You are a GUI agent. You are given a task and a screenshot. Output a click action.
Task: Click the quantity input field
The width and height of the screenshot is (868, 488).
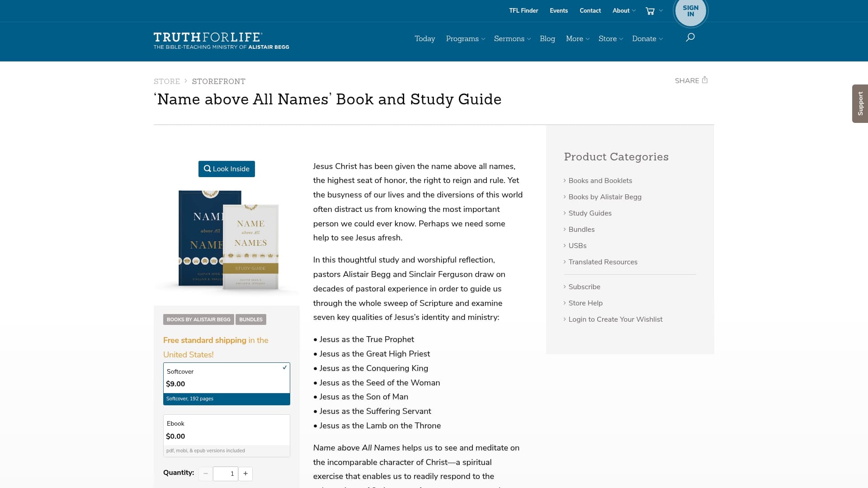226,474
